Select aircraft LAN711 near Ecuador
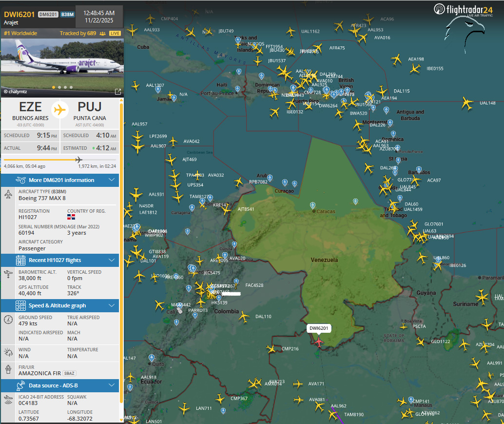 [x=184, y=409]
